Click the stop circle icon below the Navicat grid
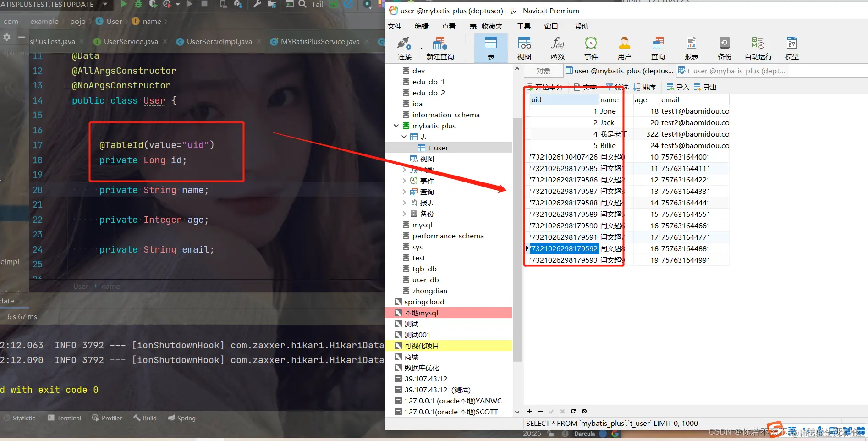The image size is (868, 441). click(584, 411)
